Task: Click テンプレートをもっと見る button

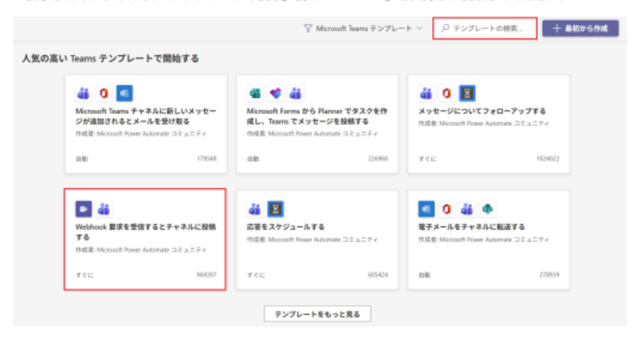Action: pos(317,314)
